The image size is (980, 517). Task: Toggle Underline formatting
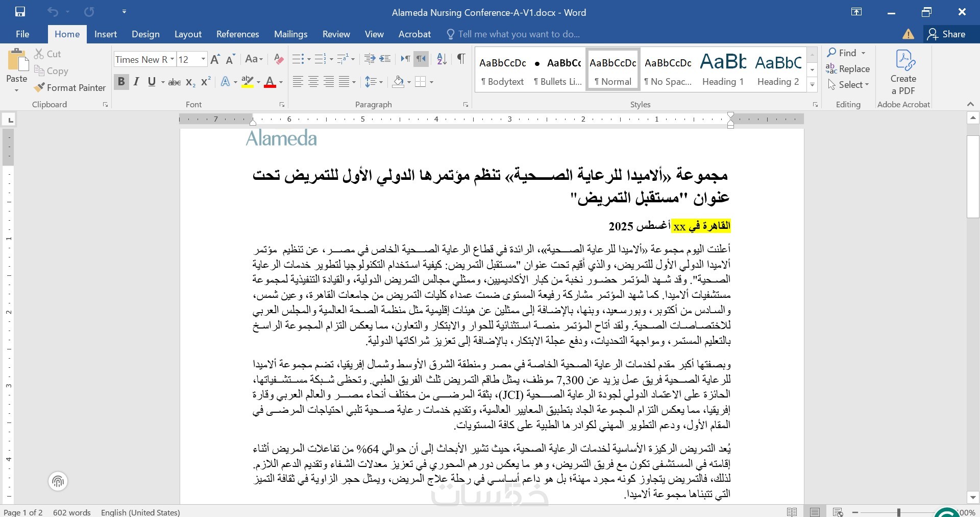click(x=152, y=82)
